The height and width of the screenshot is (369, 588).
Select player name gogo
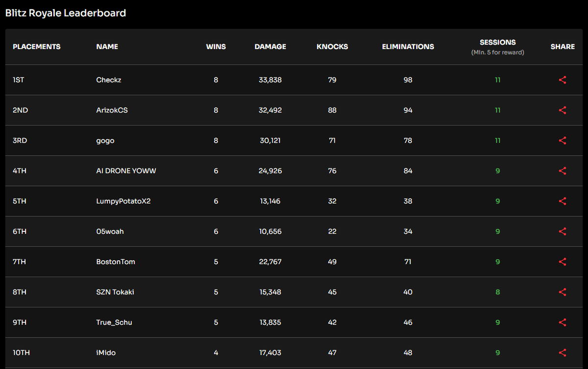105,141
